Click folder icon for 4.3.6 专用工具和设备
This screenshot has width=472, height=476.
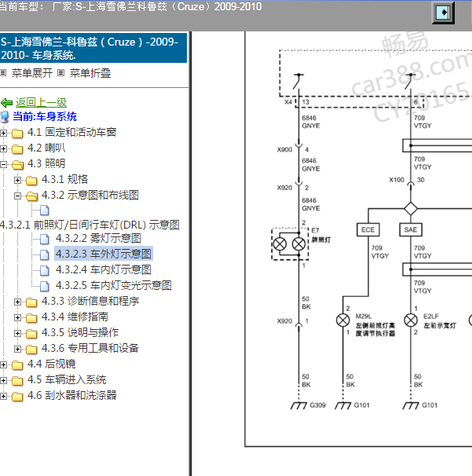31,349
